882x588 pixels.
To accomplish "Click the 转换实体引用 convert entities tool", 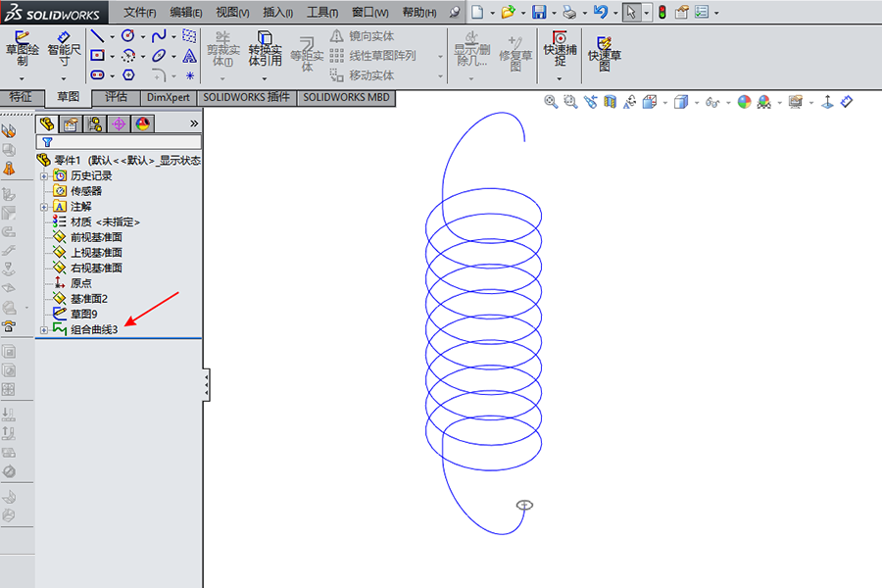I will pos(265,48).
